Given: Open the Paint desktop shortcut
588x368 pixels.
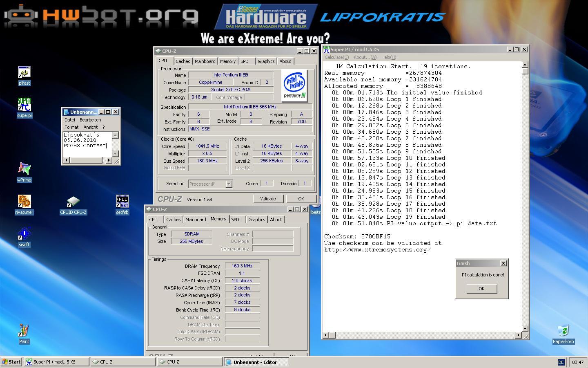Looking at the screenshot, I should (x=24, y=334).
